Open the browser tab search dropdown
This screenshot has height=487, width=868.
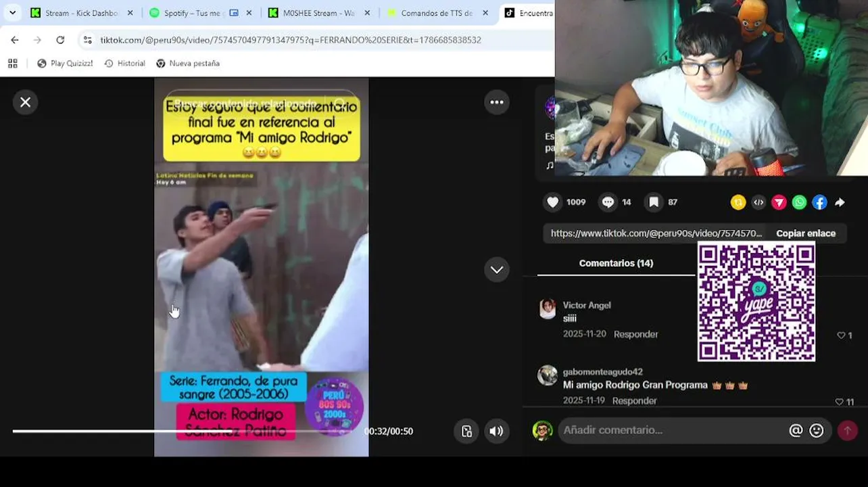12,13
